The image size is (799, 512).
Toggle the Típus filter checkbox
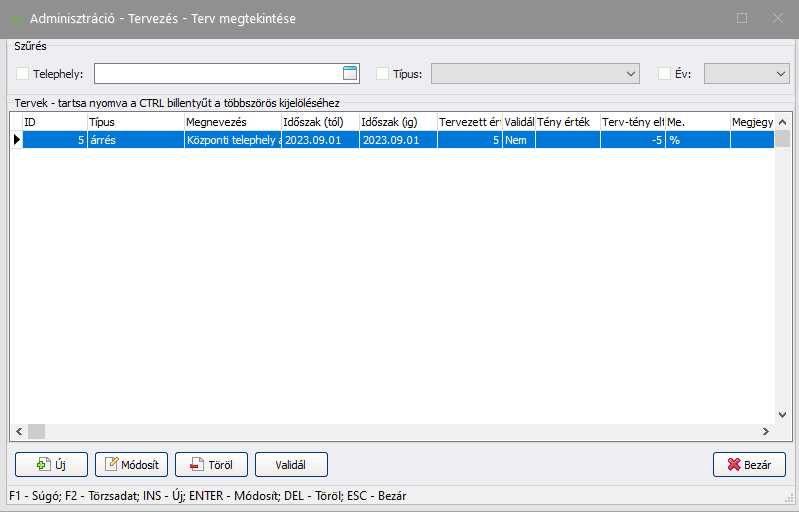click(x=382, y=73)
